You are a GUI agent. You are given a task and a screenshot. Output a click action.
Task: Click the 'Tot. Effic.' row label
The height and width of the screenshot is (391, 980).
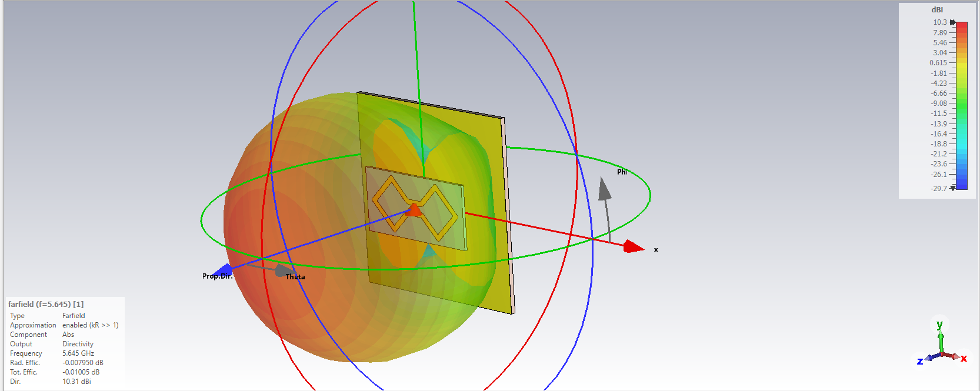tap(24, 372)
